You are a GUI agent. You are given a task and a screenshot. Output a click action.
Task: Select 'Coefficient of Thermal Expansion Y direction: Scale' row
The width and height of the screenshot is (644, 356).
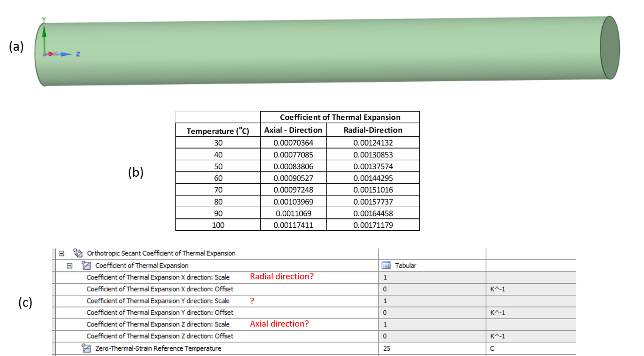[x=158, y=301]
